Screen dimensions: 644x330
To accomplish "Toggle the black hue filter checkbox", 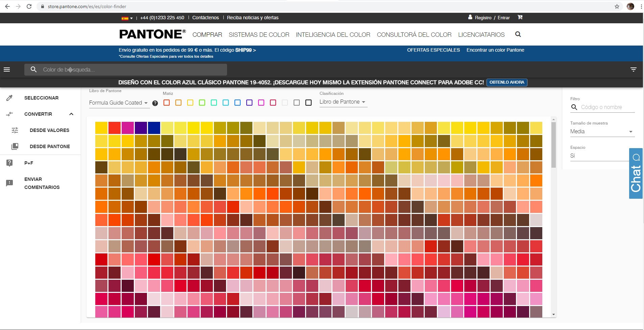I will (308, 103).
